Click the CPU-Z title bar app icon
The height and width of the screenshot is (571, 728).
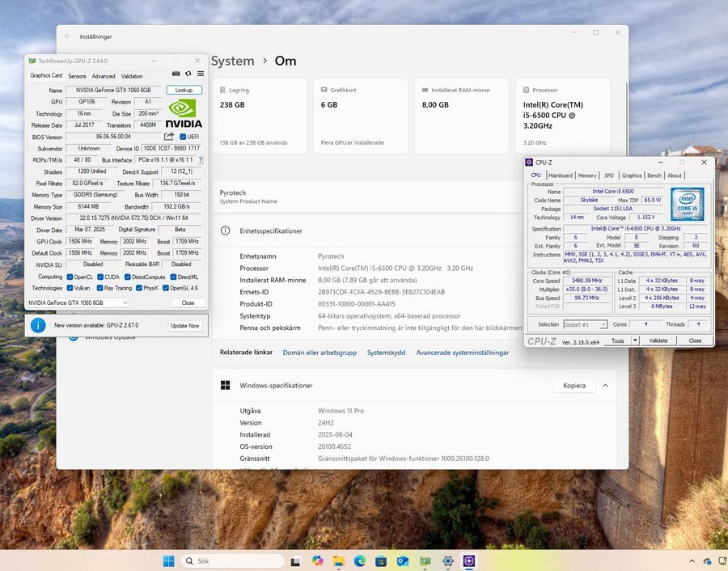pyautogui.click(x=529, y=162)
